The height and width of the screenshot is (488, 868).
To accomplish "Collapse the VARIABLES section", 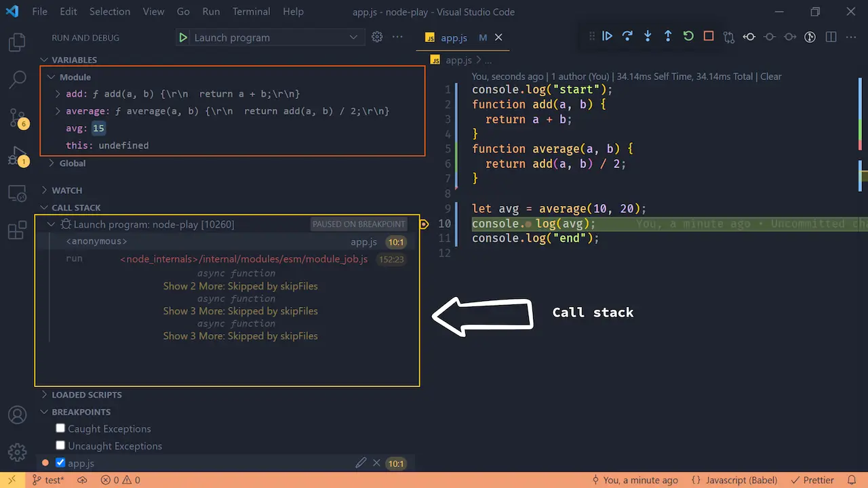I will pos(45,60).
